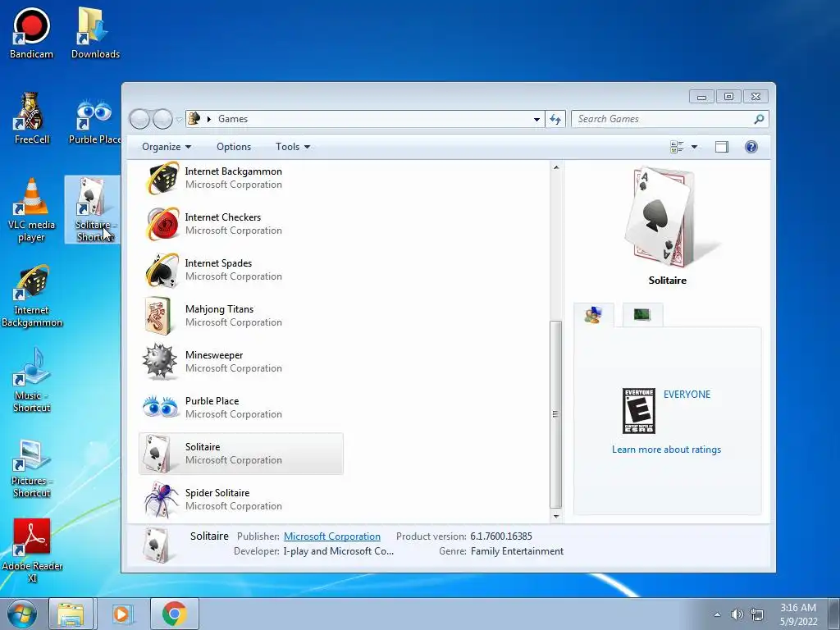Click the Options toolbar item
Screen dimensions: 840x630
tap(234, 147)
